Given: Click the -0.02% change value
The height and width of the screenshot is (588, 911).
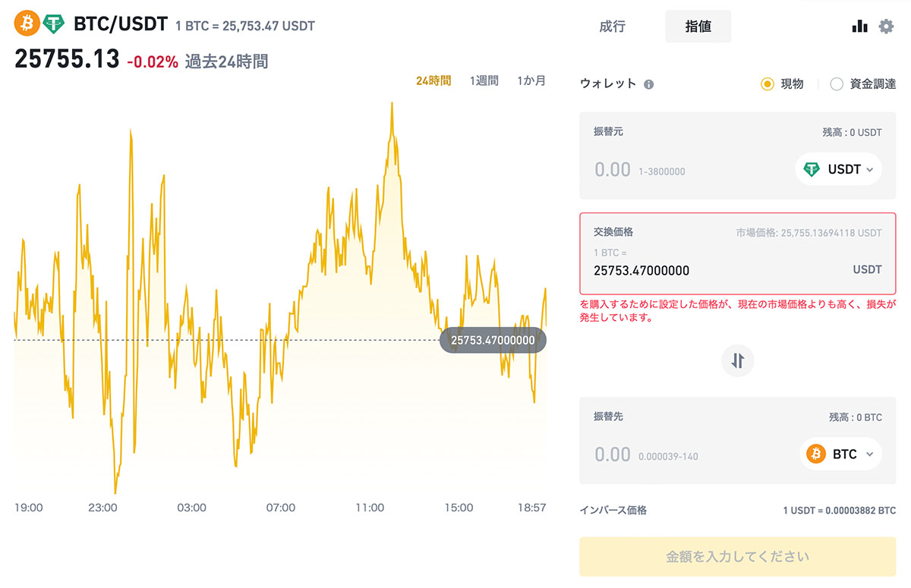Looking at the screenshot, I should (x=153, y=61).
